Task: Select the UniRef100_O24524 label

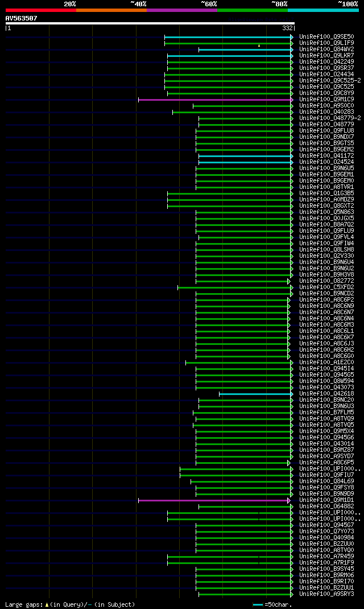Action: tap(326, 162)
